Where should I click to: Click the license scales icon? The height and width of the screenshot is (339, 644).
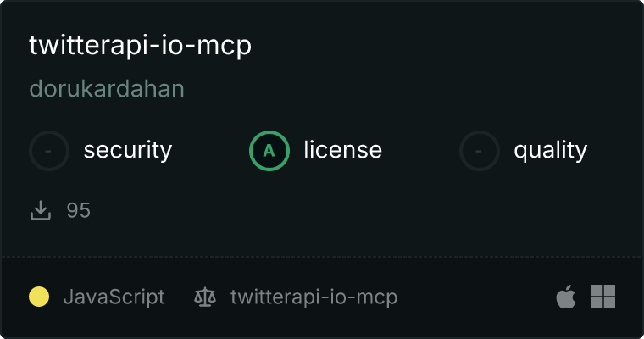(205, 297)
